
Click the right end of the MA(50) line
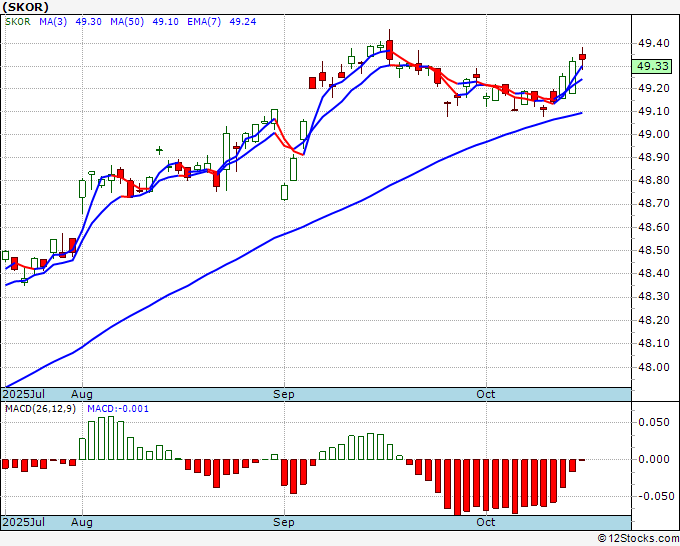pyautogui.click(x=581, y=113)
